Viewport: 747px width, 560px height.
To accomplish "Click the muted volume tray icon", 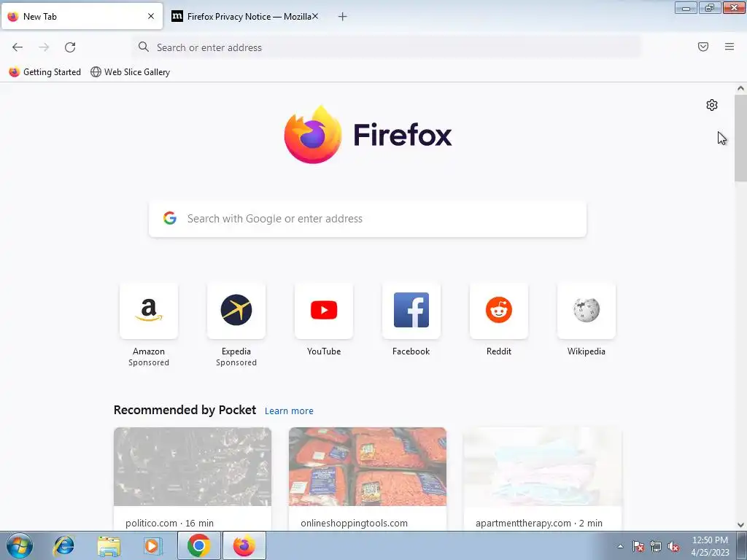I will [673, 546].
